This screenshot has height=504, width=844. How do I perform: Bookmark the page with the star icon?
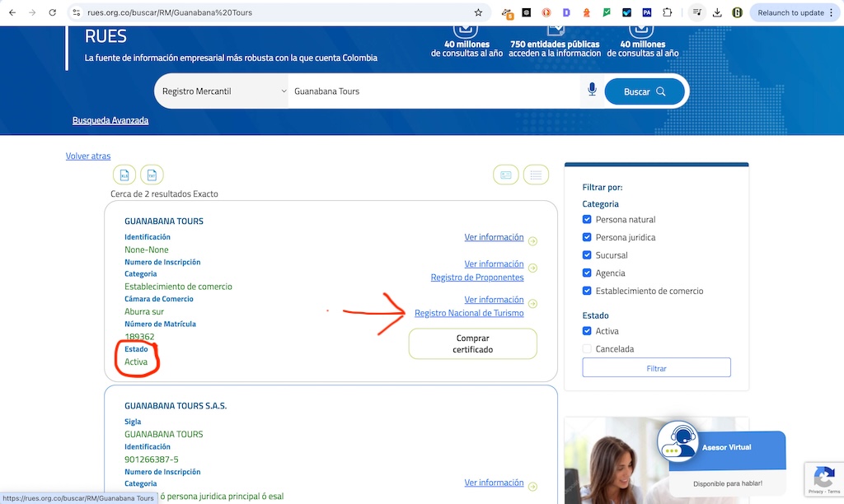(477, 12)
